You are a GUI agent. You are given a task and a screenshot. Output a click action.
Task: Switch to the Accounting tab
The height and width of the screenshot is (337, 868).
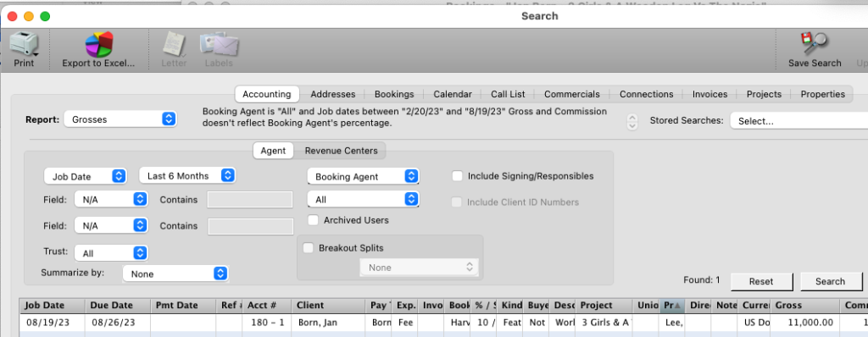(267, 94)
